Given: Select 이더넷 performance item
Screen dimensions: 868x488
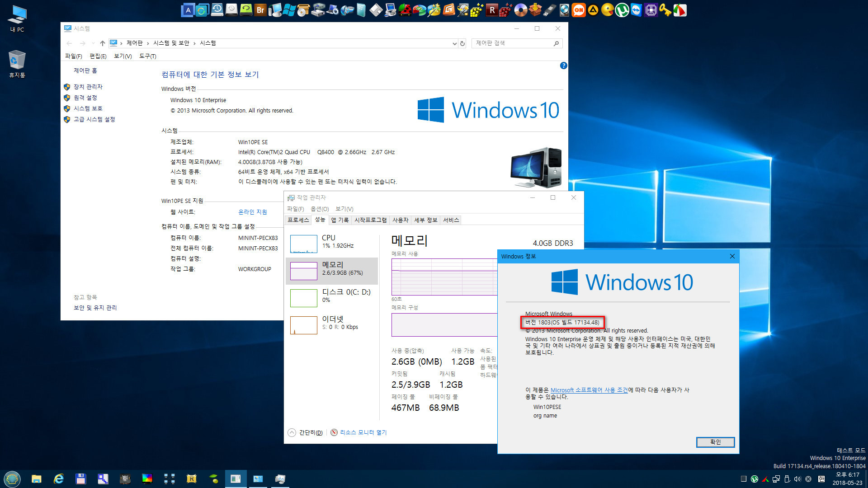Looking at the screenshot, I should tap(332, 325).
